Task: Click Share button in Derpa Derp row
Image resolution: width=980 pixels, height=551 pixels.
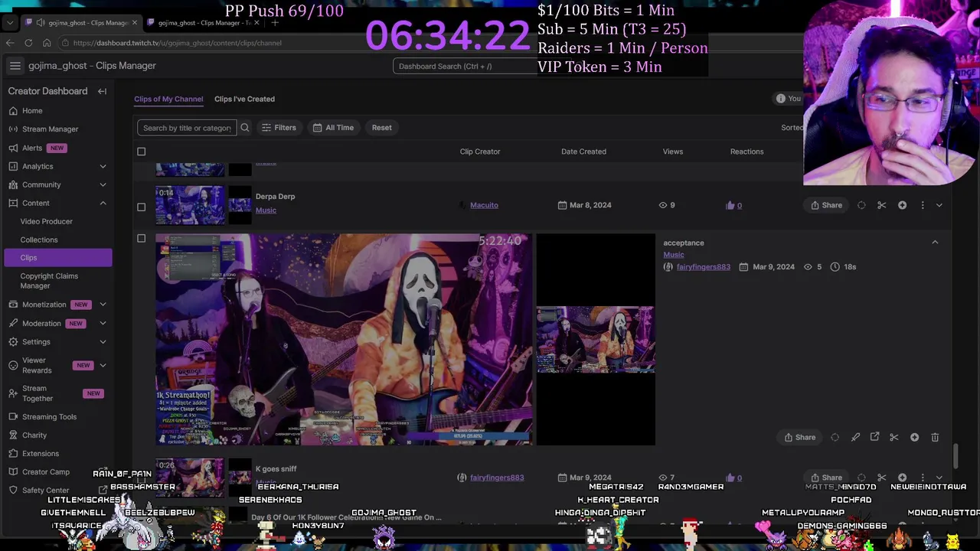Action: click(x=827, y=205)
